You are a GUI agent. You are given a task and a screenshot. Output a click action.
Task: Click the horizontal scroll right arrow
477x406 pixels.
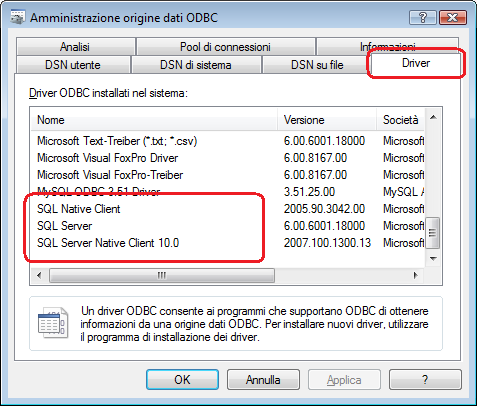(x=415, y=275)
